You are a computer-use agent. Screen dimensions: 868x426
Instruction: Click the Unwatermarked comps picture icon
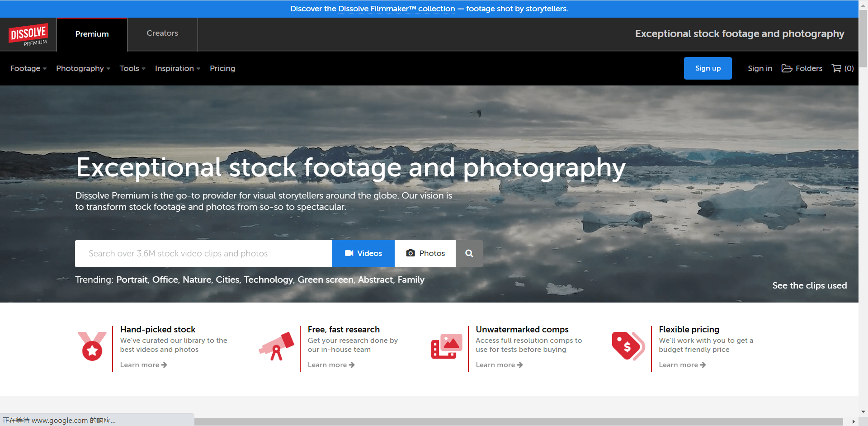pyautogui.click(x=447, y=346)
